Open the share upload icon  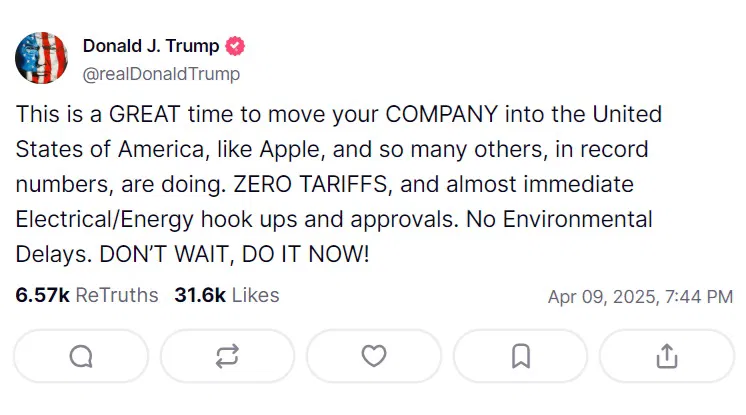[667, 356]
